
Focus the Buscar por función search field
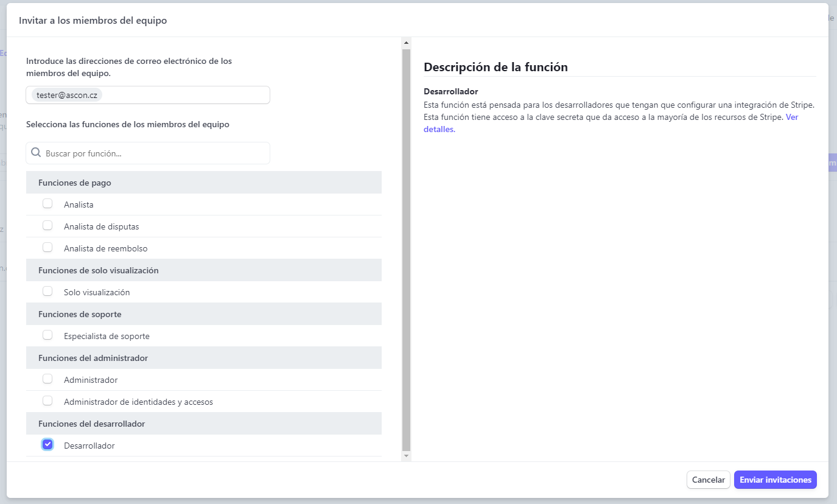click(x=148, y=153)
